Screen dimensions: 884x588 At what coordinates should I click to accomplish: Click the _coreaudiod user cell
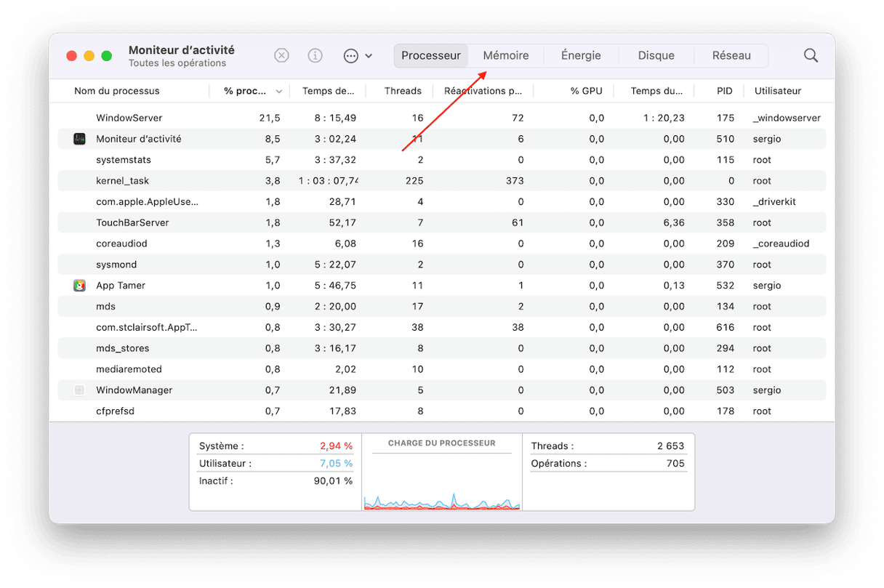coord(781,243)
